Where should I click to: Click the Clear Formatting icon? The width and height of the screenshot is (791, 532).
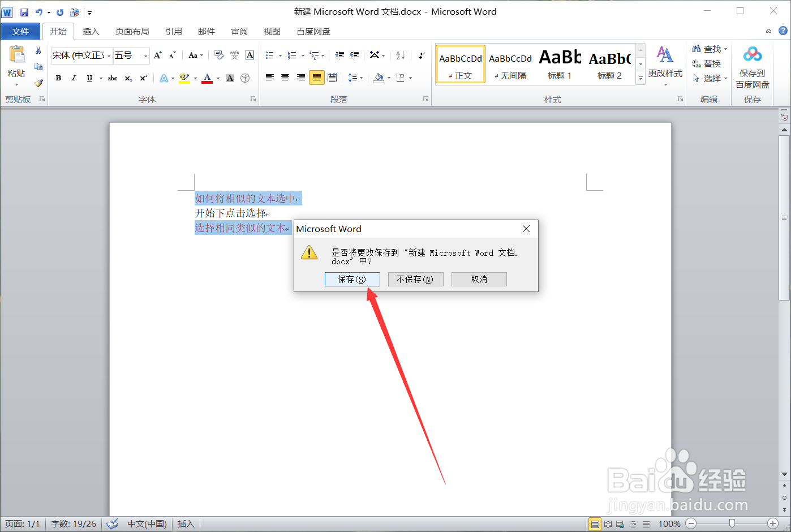click(219, 55)
